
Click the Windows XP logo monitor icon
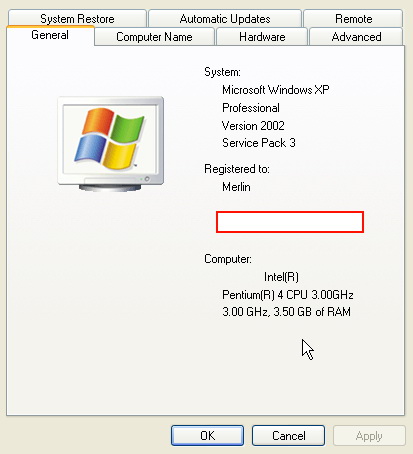pyautogui.click(x=111, y=144)
